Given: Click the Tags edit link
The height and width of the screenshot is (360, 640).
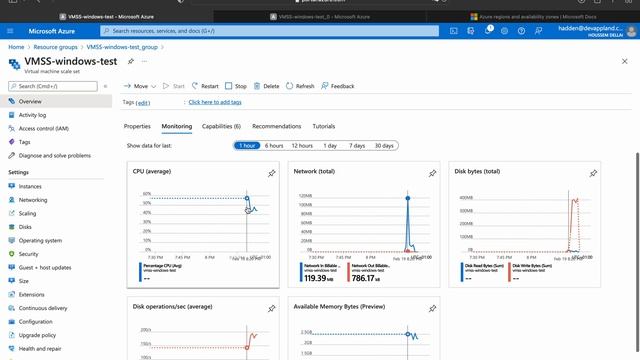Looking at the screenshot, I should [143, 102].
